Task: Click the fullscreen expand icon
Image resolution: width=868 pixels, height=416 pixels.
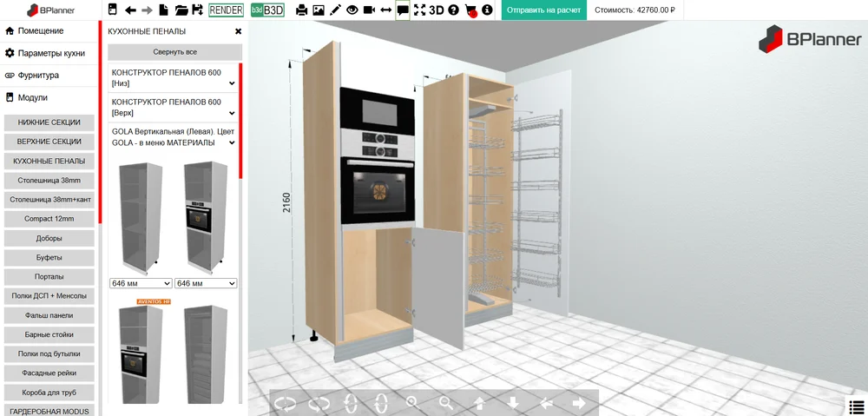Action: tap(420, 10)
